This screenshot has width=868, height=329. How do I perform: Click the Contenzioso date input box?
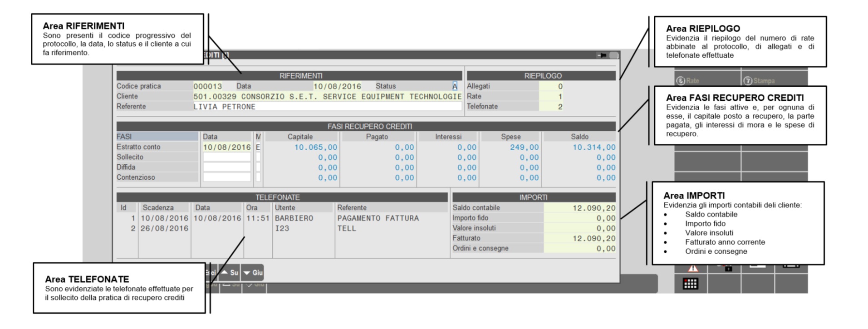pos(226,177)
